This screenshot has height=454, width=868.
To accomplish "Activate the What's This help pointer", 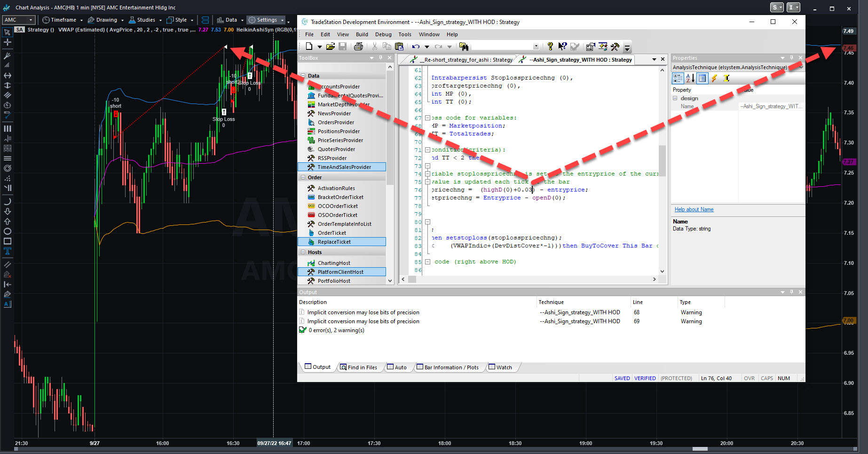I will click(x=562, y=46).
